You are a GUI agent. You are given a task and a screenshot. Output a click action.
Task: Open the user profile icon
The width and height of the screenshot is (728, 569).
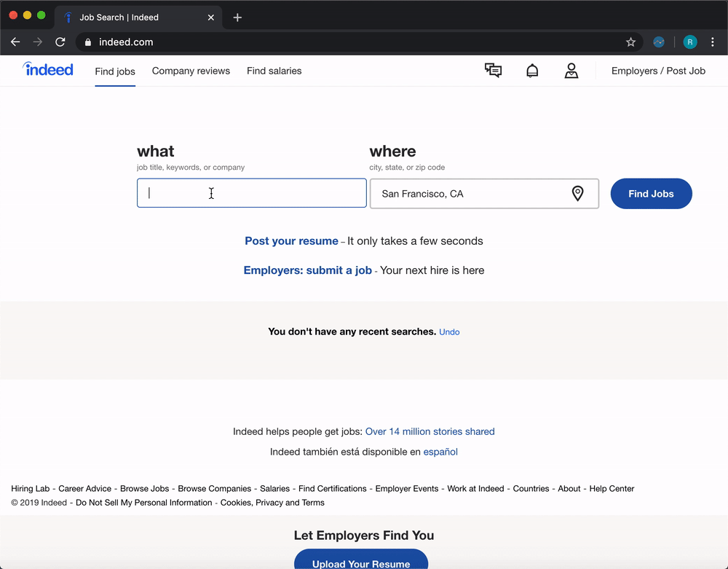coord(571,71)
